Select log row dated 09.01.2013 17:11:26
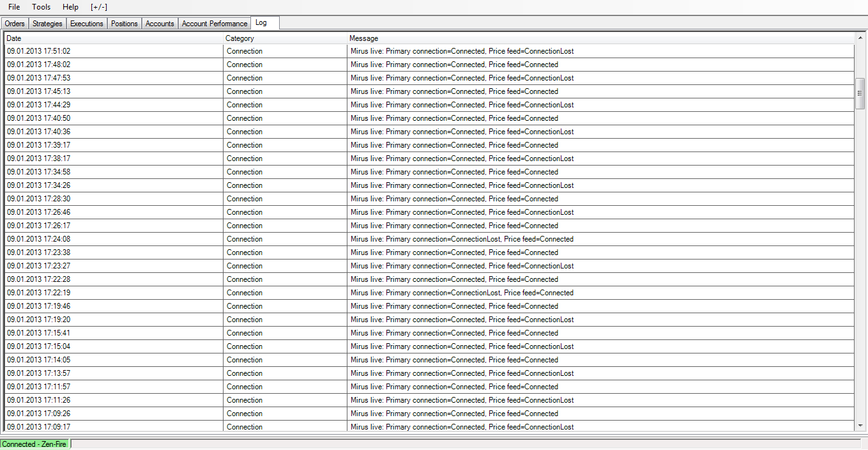The height and width of the screenshot is (450, 868). pyautogui.click(x=429, y=400)
